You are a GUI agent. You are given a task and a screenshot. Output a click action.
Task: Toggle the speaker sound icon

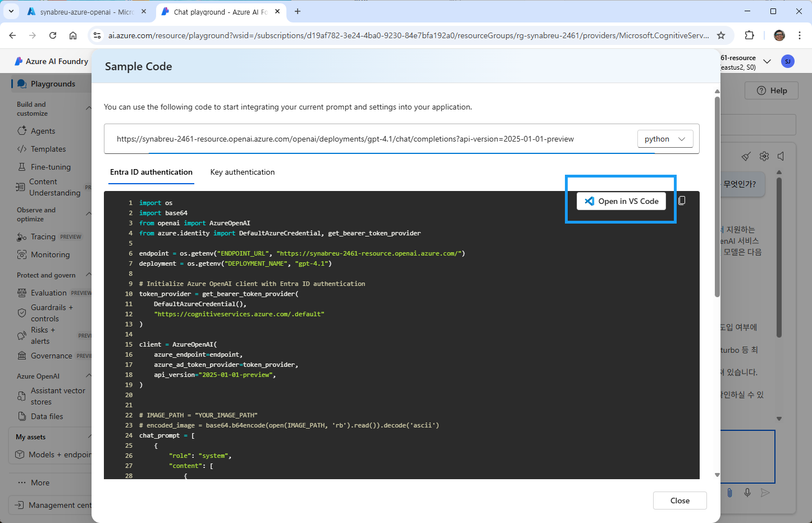tap(781, 156)
